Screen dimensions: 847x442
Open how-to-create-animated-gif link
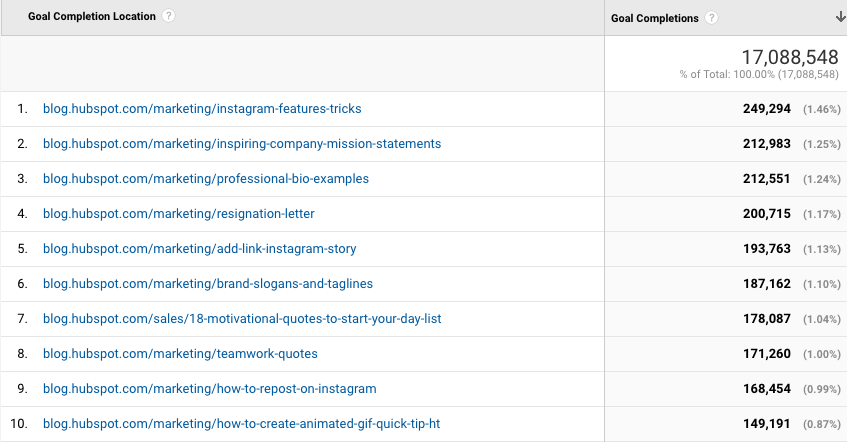click(x=241, y=423)
